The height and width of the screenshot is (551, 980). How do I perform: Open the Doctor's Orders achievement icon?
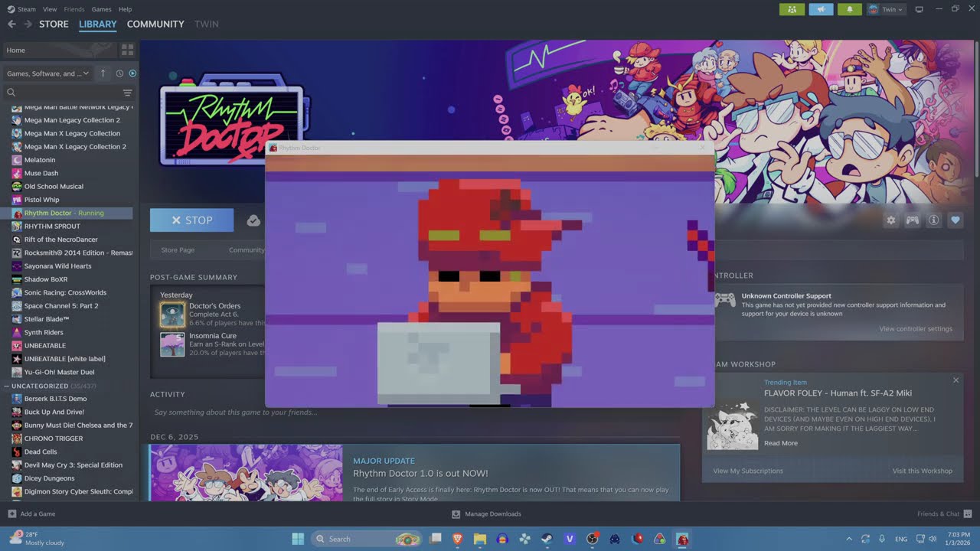click(x=172, y=315)
